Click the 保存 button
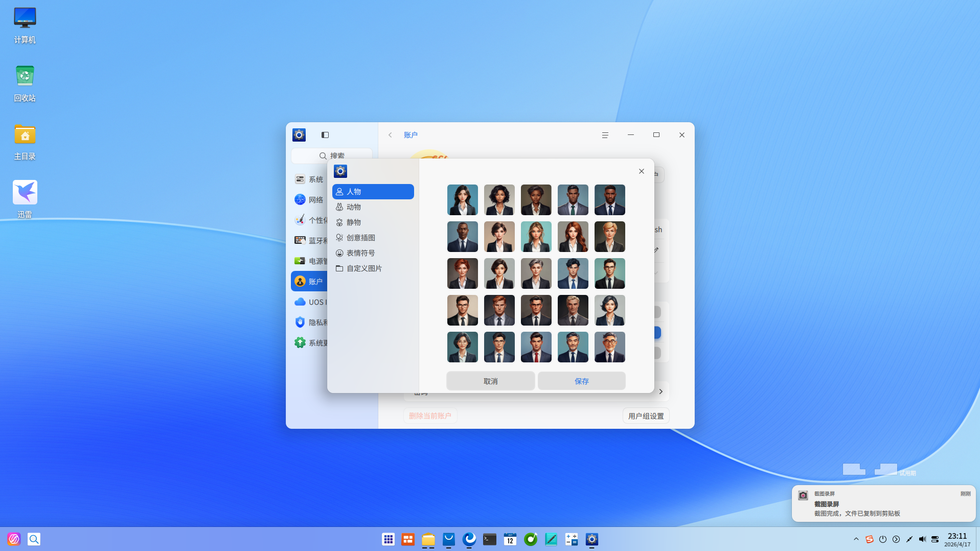The width and height of the screenshot is (980, 551). click(x=582, y=381)
